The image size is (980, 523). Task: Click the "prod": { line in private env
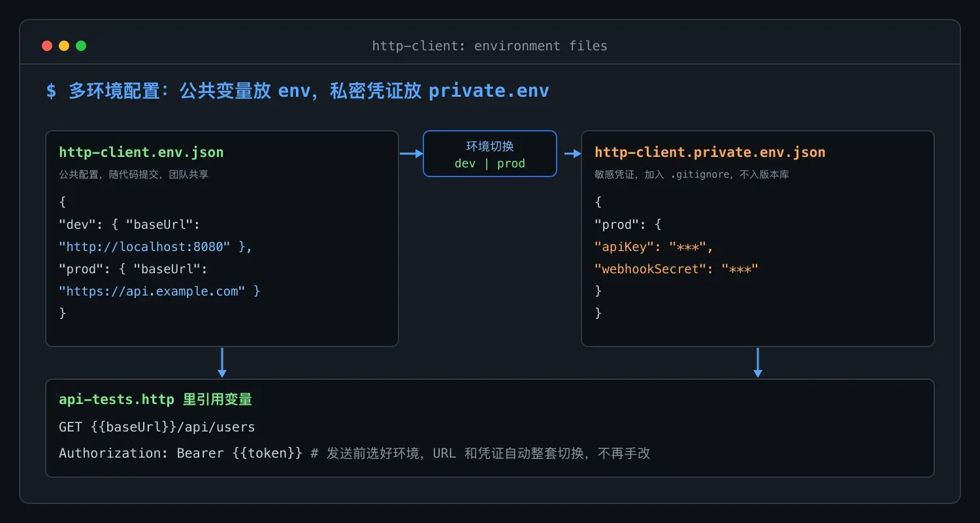point(628,224)
